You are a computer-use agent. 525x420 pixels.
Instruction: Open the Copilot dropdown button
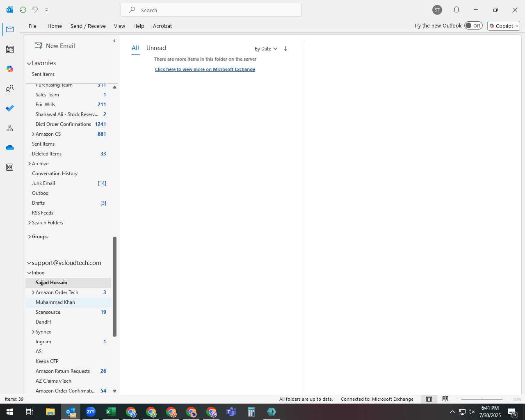click(x=504, y=26)
